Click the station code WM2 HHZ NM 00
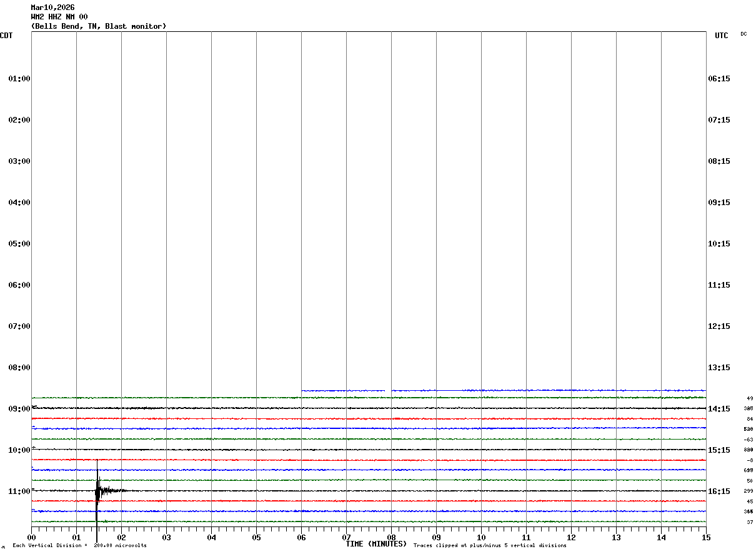This screenshot has height=554, width=756. coord(59,17)
